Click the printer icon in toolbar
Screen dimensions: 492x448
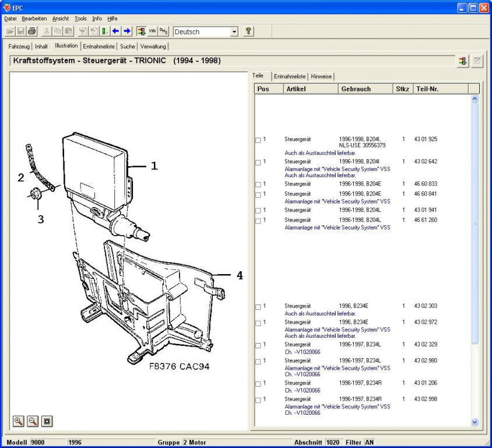[32, 31]
